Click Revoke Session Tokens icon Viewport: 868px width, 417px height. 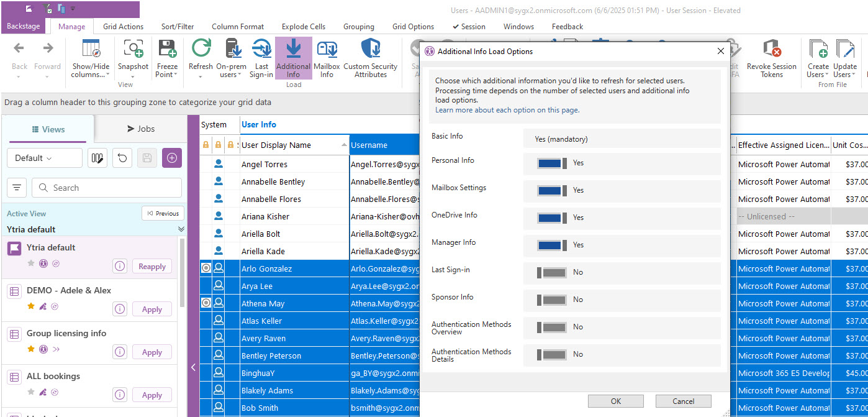point(771,50)
